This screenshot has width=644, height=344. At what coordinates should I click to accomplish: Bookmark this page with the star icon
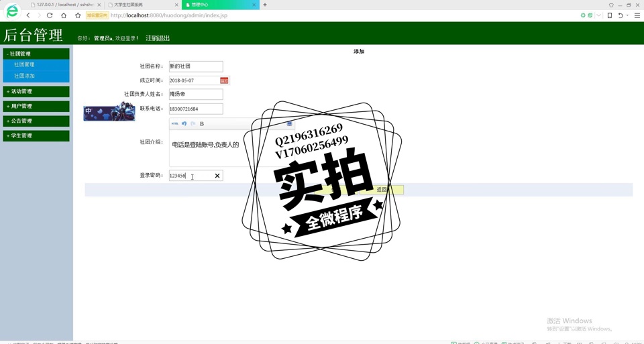click(78, 15)
